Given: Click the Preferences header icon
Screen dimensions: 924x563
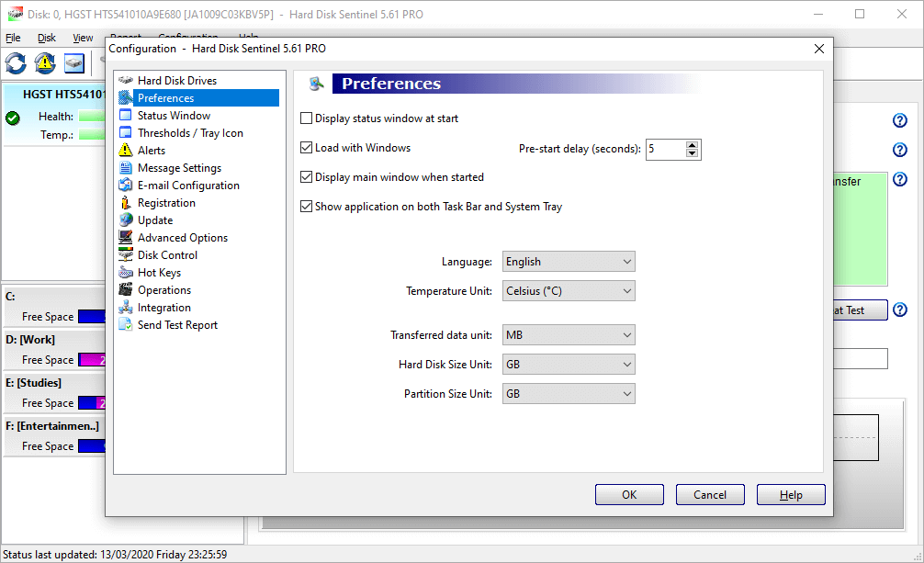Looking at the screenshot, I should tap(317, 84).
